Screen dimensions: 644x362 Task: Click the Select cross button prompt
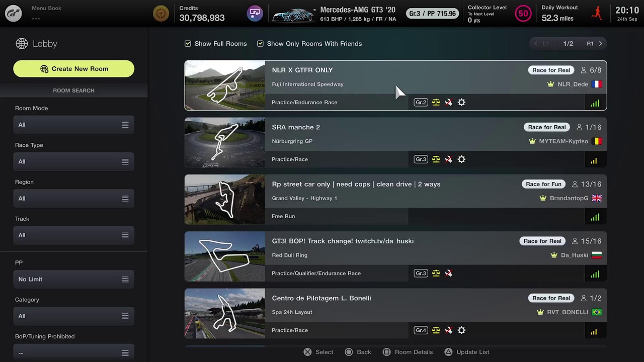point(318,352)
